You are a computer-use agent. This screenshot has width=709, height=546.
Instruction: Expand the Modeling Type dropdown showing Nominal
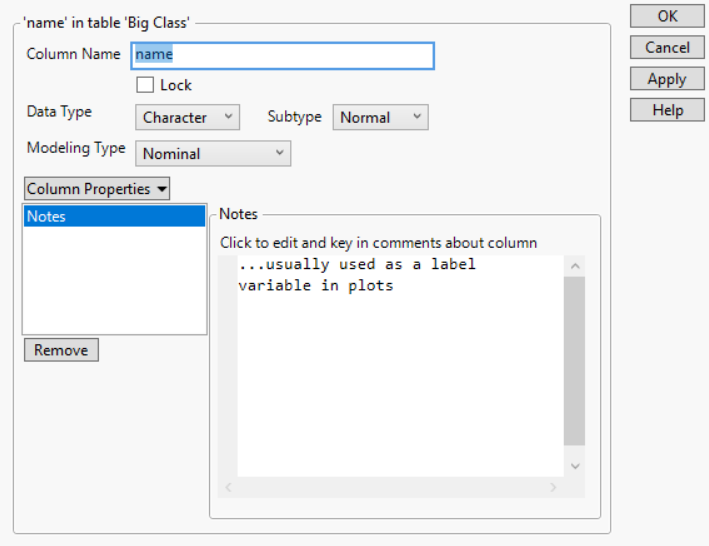pos(212,154)
